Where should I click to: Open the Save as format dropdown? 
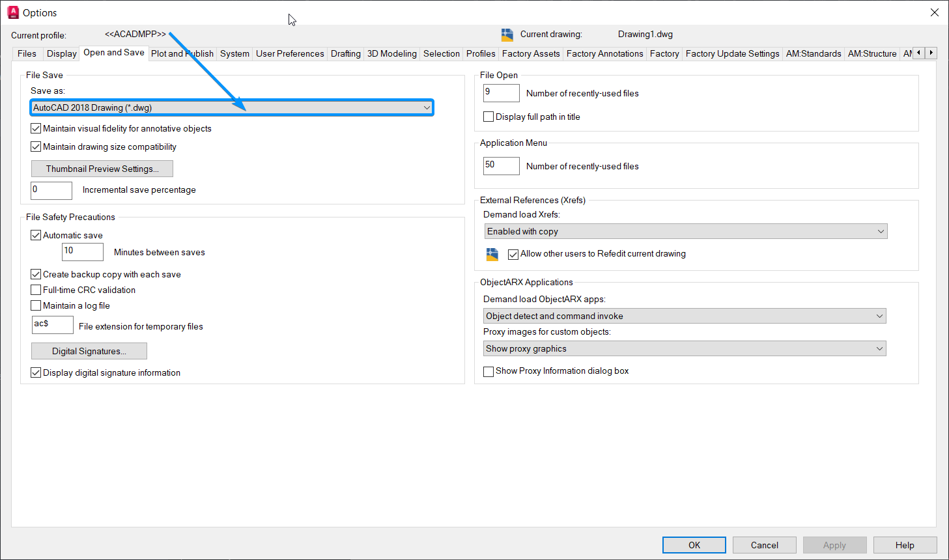(427, 107)
